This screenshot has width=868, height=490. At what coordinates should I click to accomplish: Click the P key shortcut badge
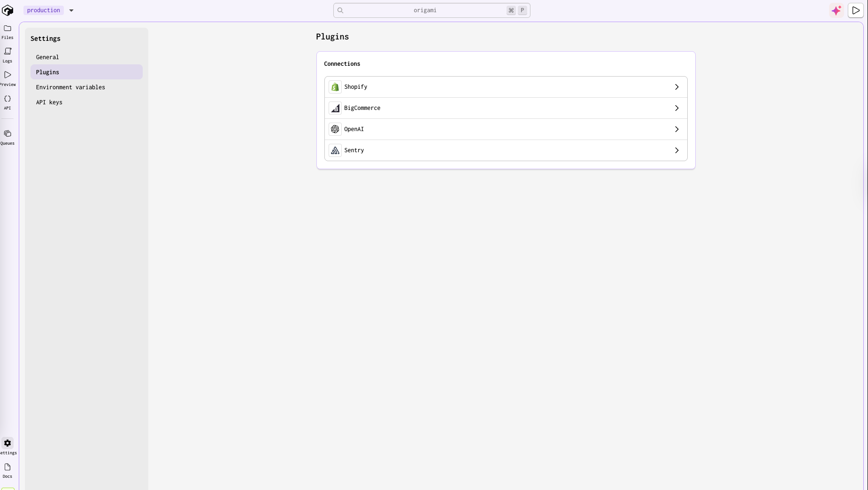click(522, 10)
